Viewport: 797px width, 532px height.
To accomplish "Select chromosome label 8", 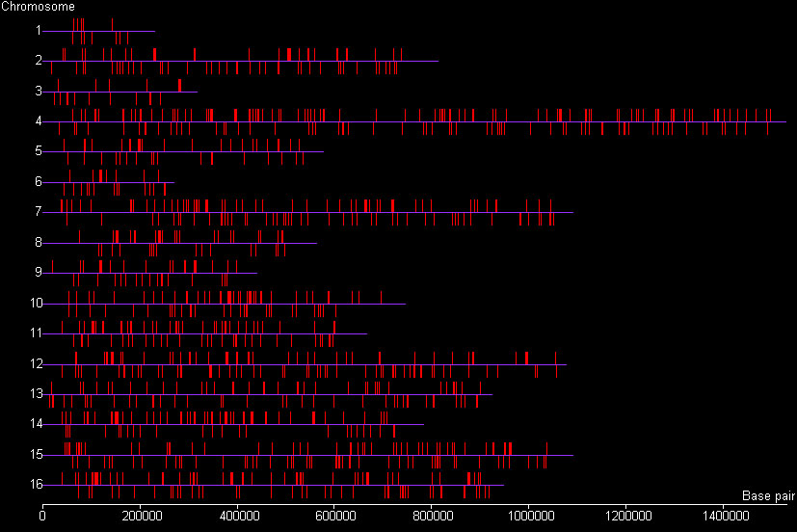I will point(39,242).
